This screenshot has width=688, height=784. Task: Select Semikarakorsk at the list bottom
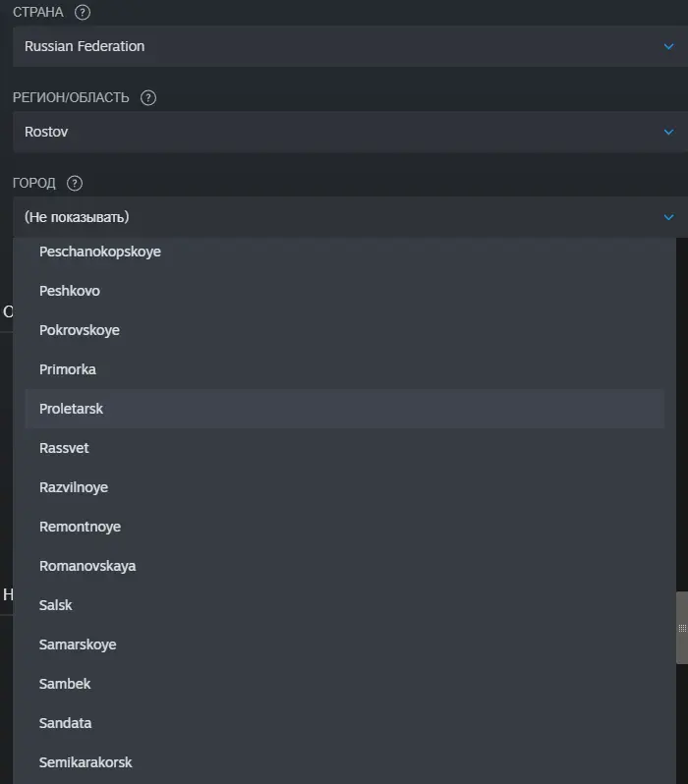coord(344,762)
